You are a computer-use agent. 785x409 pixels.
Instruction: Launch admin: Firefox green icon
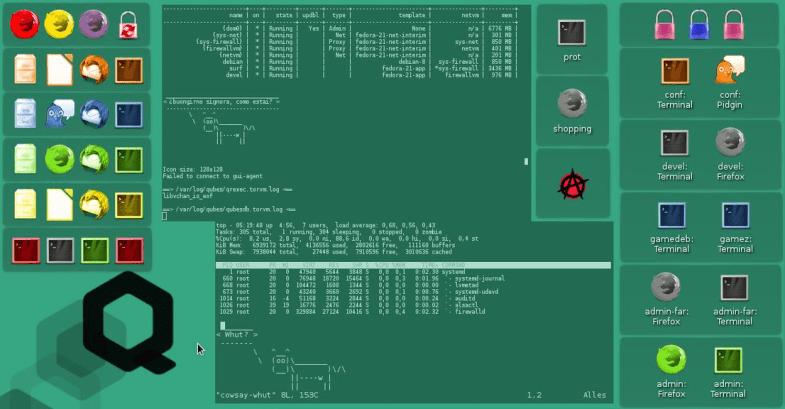(671, 359)
